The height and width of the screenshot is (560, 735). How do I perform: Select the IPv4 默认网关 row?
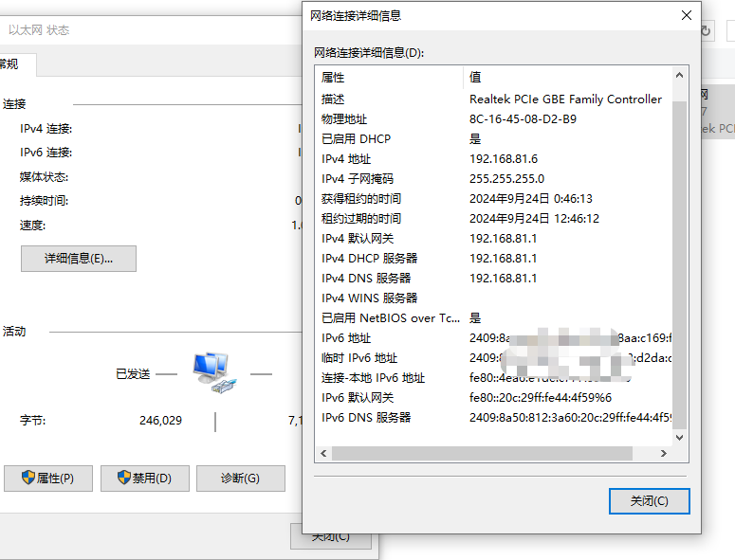[x=494, y=239]
